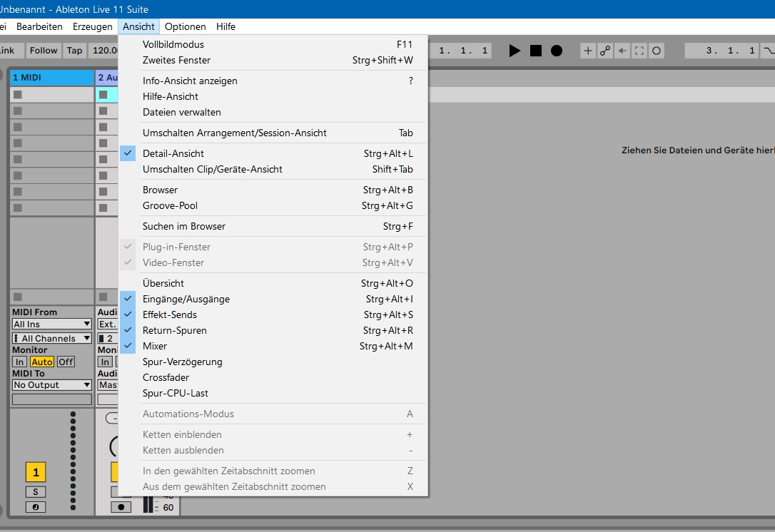
Task: Open the Erzeugen menu
Action: (x=93, y=26)
